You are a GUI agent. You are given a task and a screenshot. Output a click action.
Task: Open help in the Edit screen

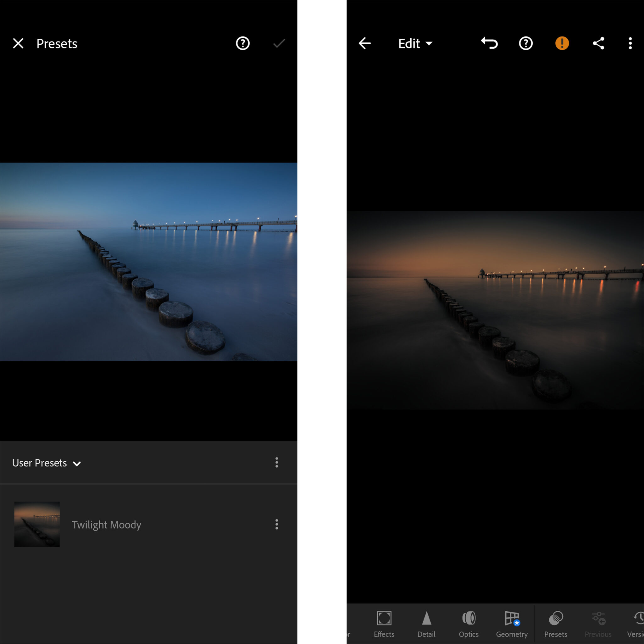click(x=526, y=43)
